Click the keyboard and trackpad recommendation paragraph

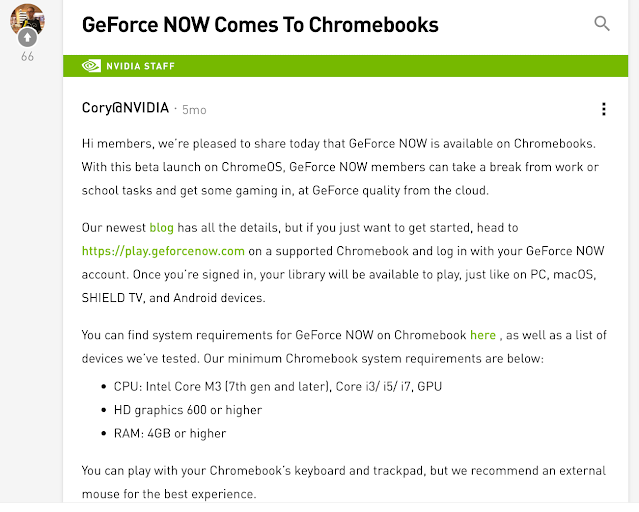(x=344, y=482)
